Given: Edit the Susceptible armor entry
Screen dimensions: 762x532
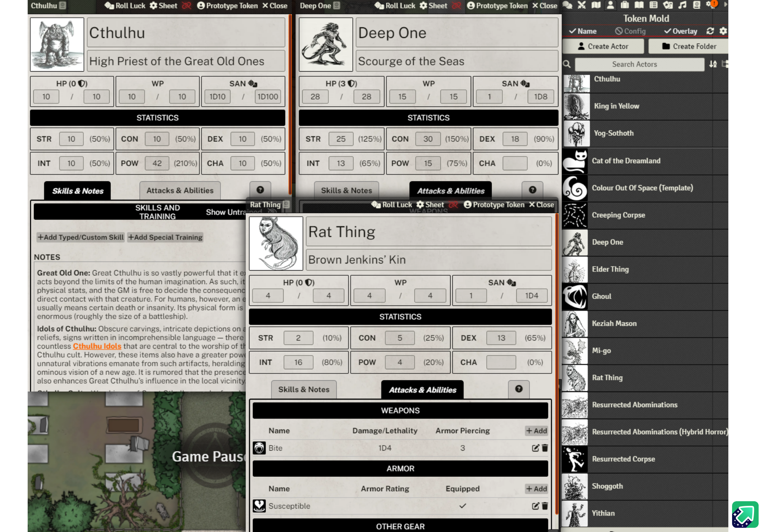Looking at the screenshot, I should [535, 506].
